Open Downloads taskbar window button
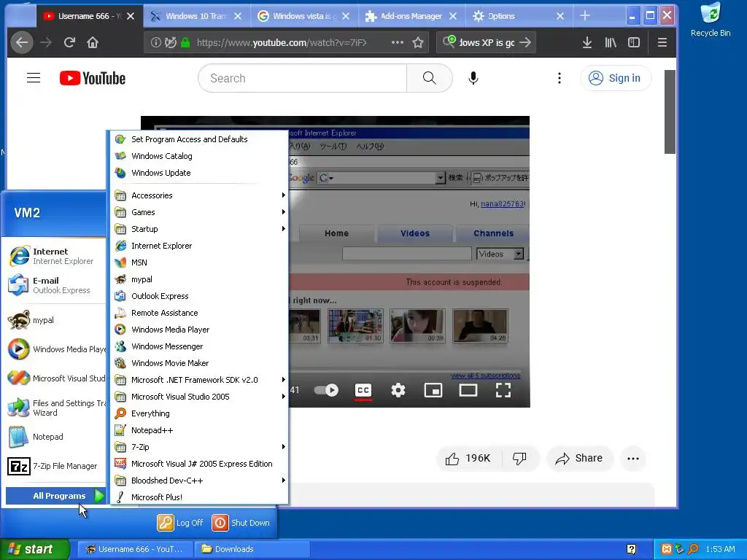Viewport: 747px width, 560px height. click(x=252, y=549)
